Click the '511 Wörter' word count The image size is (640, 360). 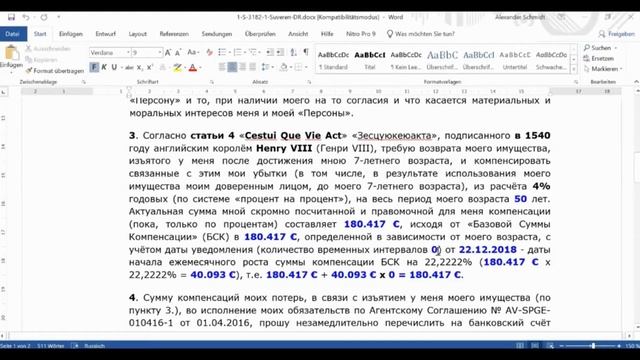point(51,346)
